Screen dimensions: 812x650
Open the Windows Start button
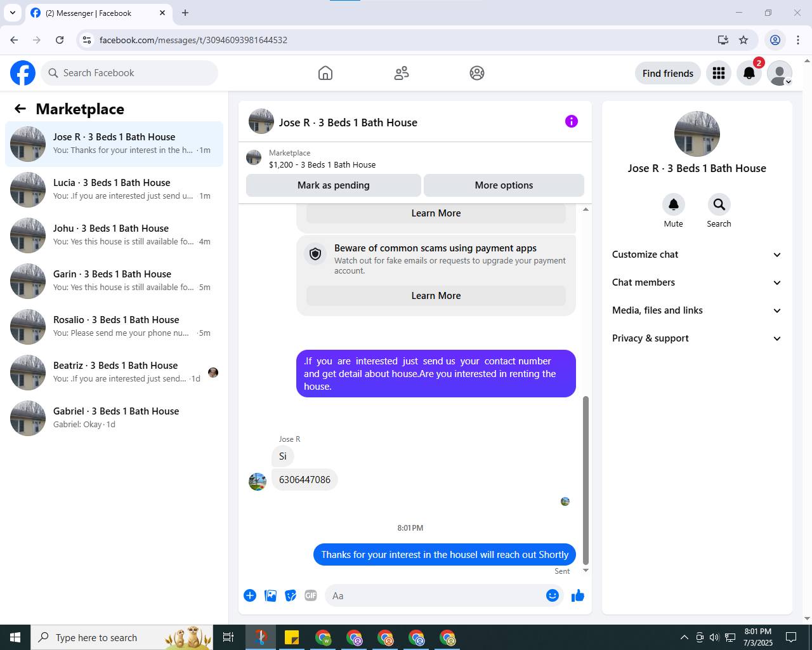click(x=15, y=637)
